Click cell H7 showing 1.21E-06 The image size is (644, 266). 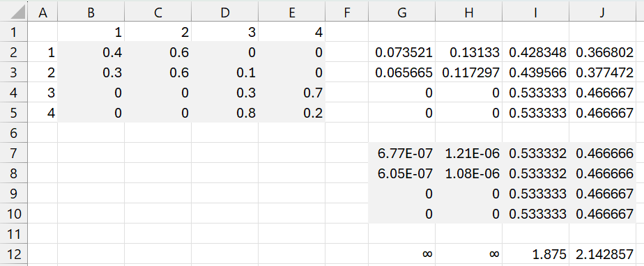coord(468,152)
